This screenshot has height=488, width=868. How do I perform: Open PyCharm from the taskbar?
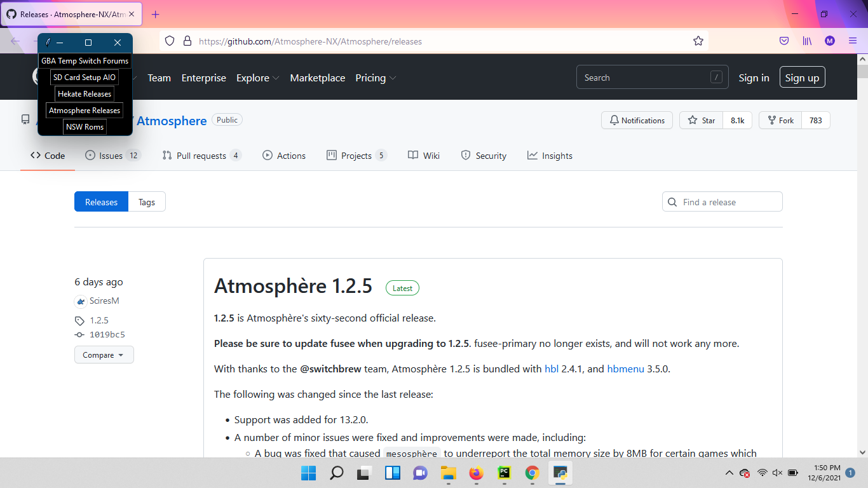pos(504,473)
